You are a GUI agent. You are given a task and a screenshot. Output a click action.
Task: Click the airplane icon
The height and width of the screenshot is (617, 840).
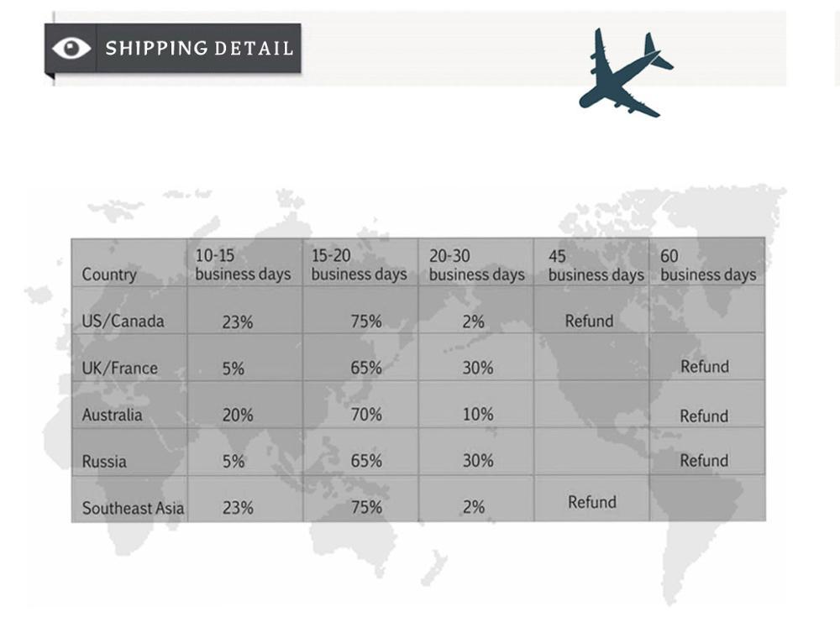626,73
